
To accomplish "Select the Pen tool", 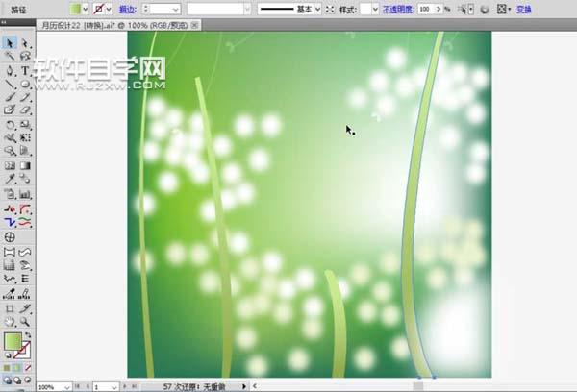I will coord(10,70).
